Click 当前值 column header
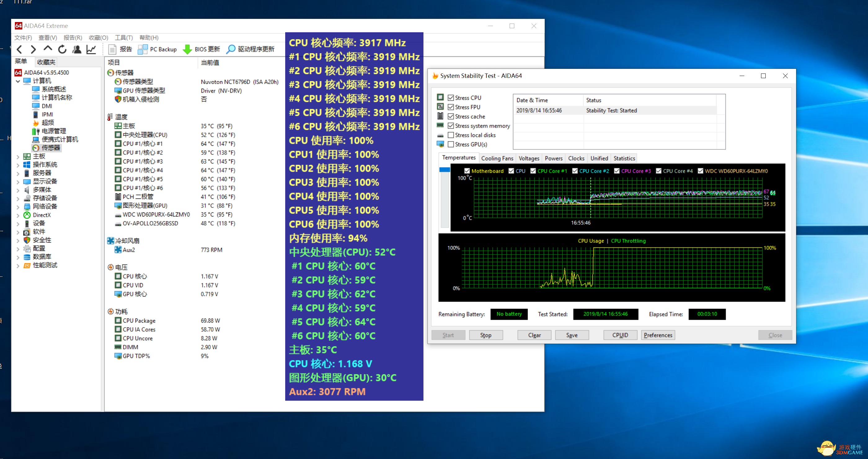 [210, 63]
